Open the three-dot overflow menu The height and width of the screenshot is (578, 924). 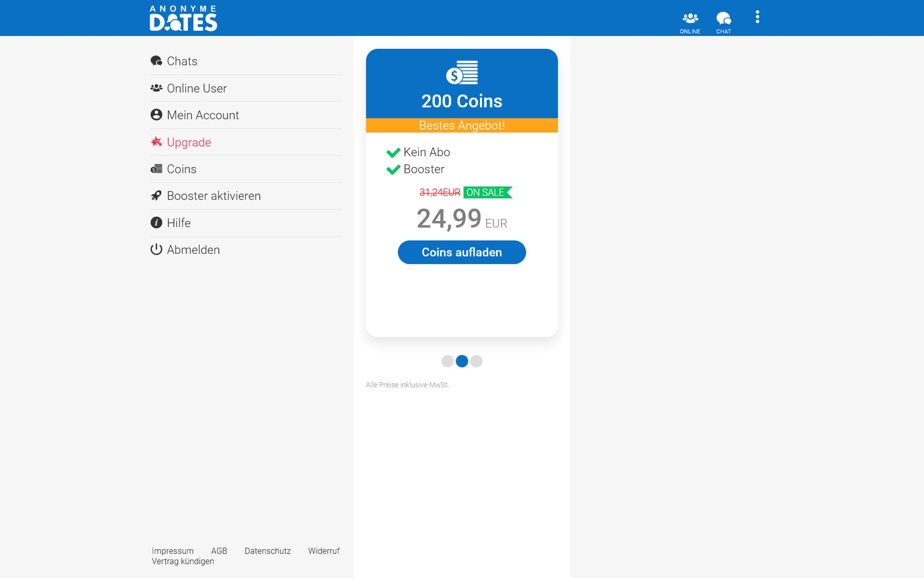[x=757, y=17]
